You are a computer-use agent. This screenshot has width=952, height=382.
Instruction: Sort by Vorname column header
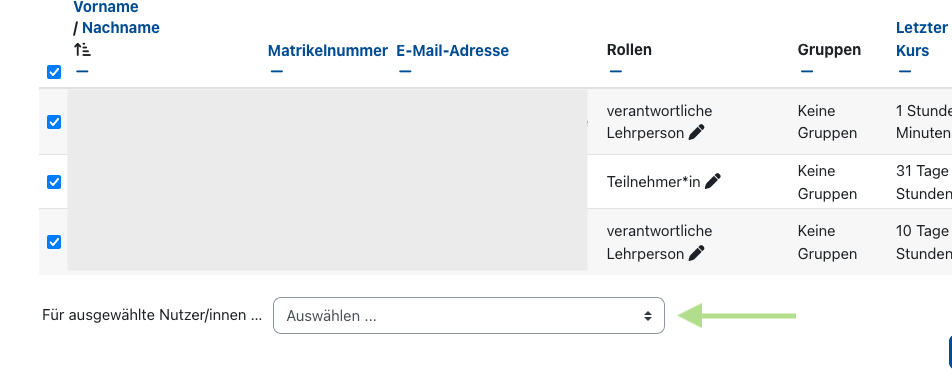pos(106,7)
